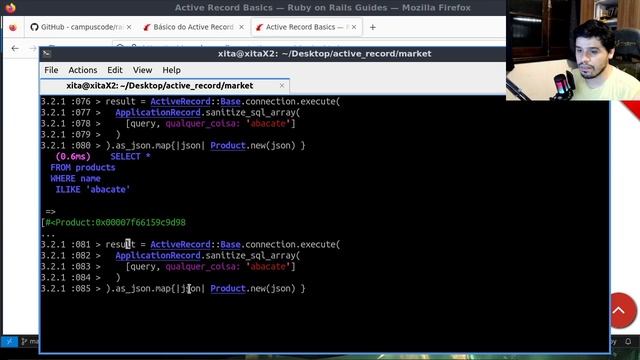Image resolution: width=640 pixels, height=360 pixels.
Task: Click the 'FROM products' line in terminal
Action: [x=83, y=167]
